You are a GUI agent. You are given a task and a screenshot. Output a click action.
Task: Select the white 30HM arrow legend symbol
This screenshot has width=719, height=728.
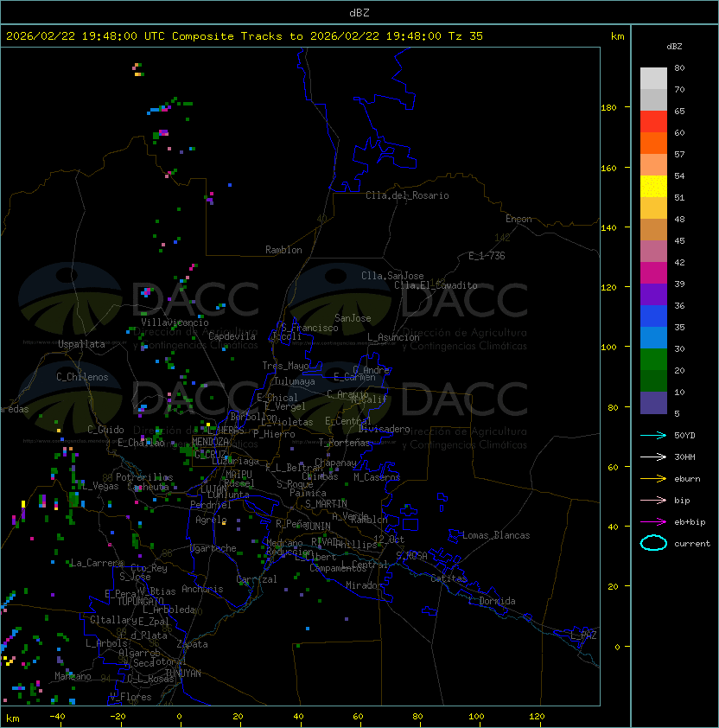click(x=653, y=457)
